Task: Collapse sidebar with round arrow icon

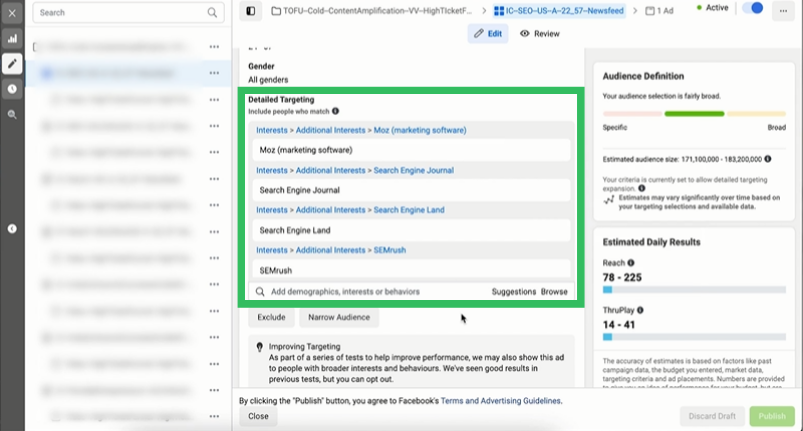Action: coord(12,229)
